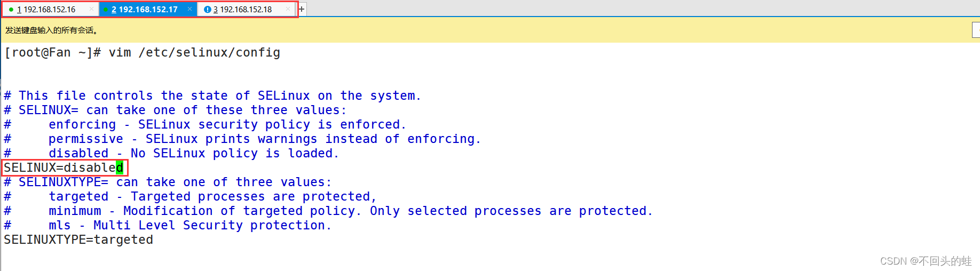
Task: Click the 'minimum - Modification of targeted policy' line
Action: 350,211
